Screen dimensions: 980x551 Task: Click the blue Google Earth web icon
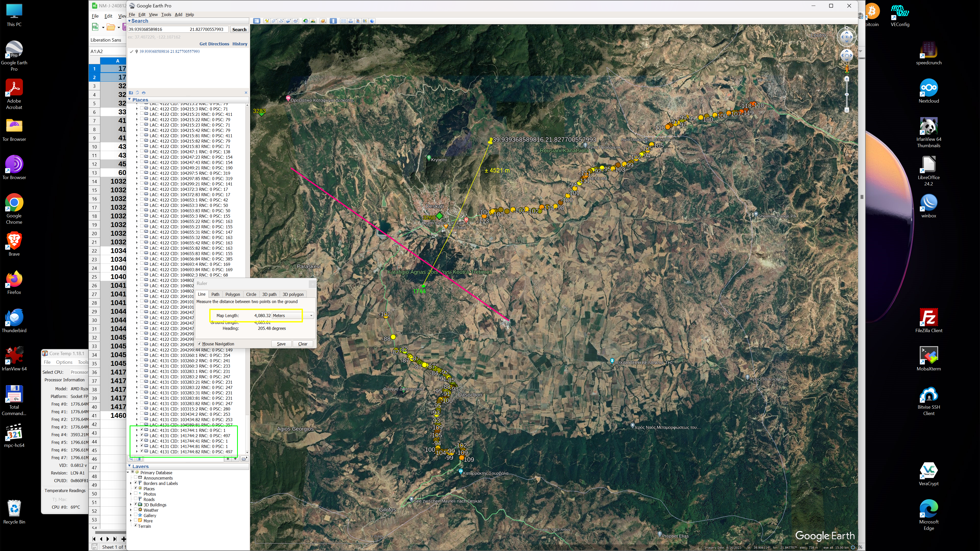tap(372, 21)
